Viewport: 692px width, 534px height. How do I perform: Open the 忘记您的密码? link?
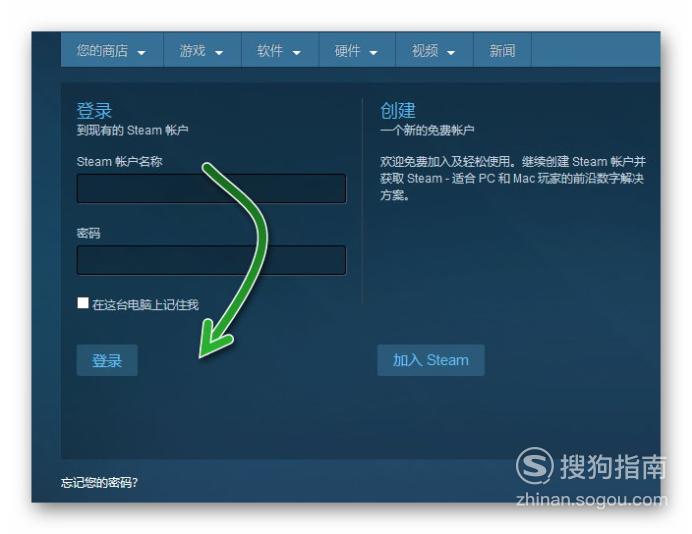pyautogui.click(x=99, y=482)
